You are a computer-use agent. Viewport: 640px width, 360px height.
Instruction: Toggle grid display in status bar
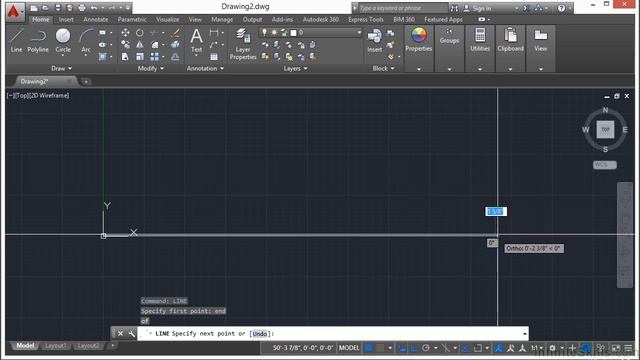pyautogui.click(x=368, y=348)
